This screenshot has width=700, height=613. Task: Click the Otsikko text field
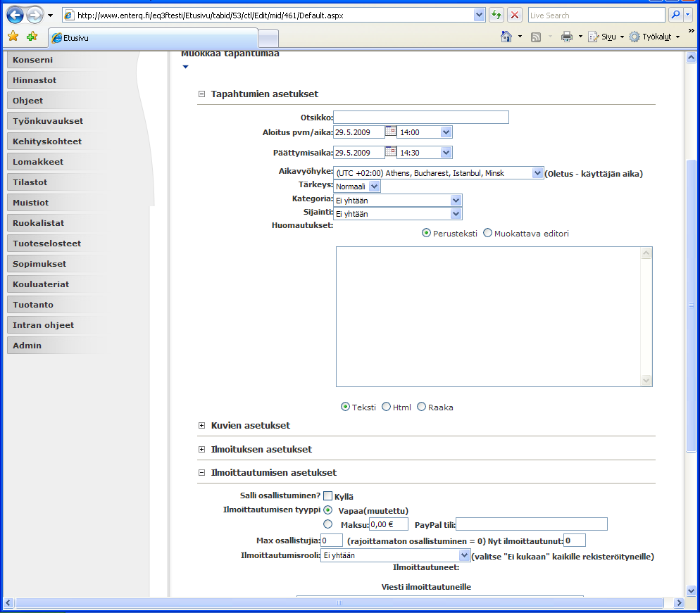pos(421,118)
